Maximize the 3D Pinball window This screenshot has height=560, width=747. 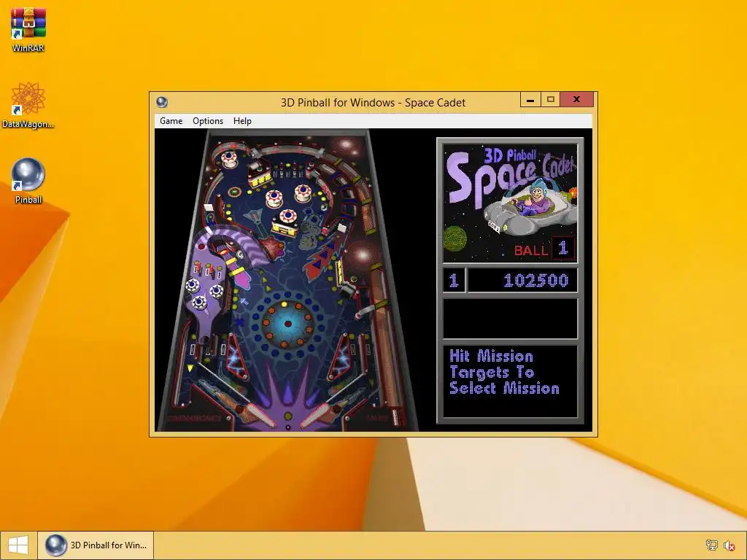click(x=551, y=99)
